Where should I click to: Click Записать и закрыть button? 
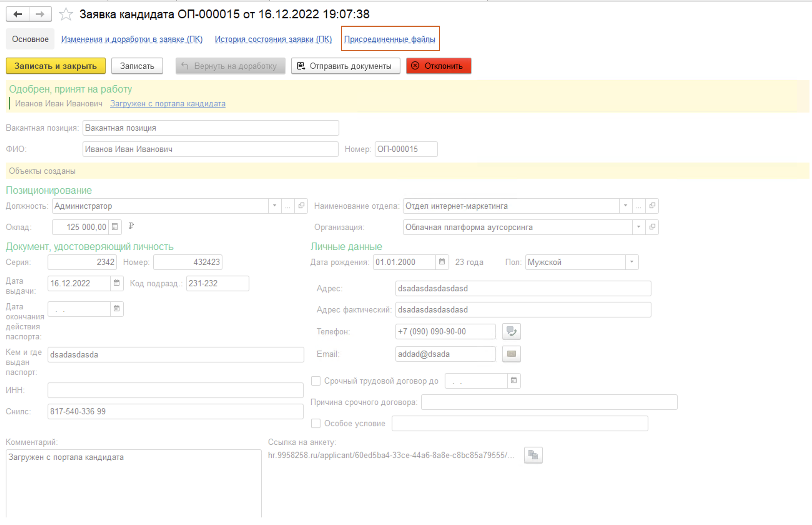[x=56, y=66]
